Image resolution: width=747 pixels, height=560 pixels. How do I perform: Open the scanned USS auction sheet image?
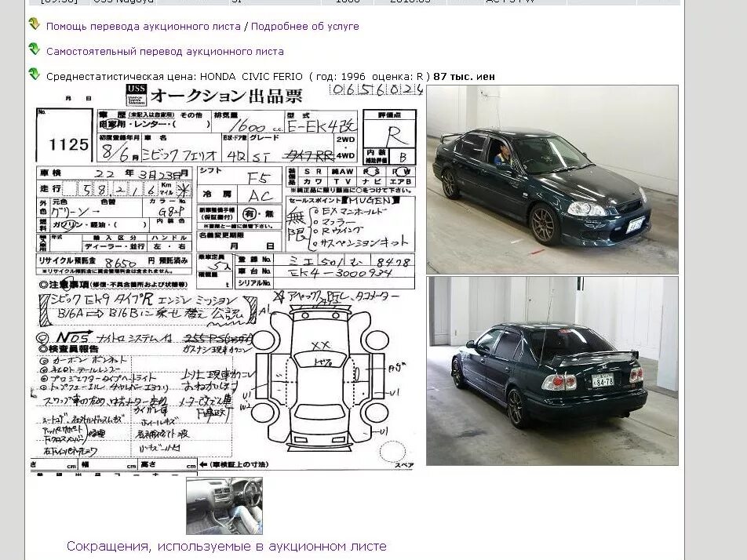pos(227,279)
